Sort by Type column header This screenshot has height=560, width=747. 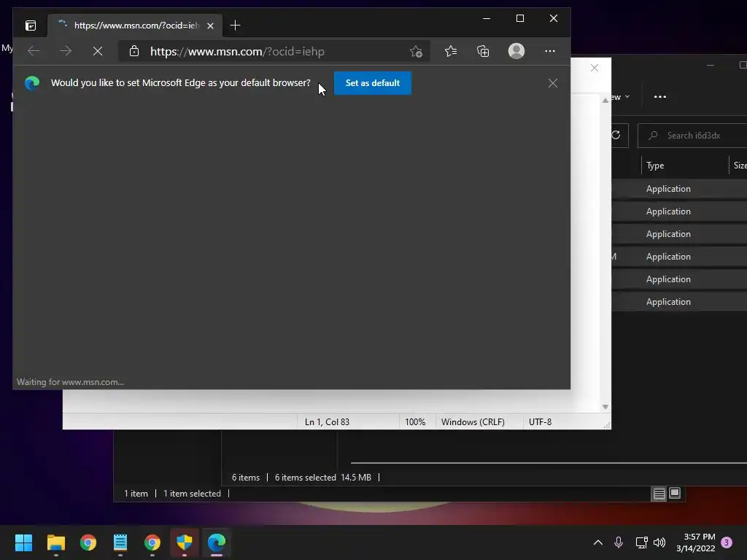(655, 166)
